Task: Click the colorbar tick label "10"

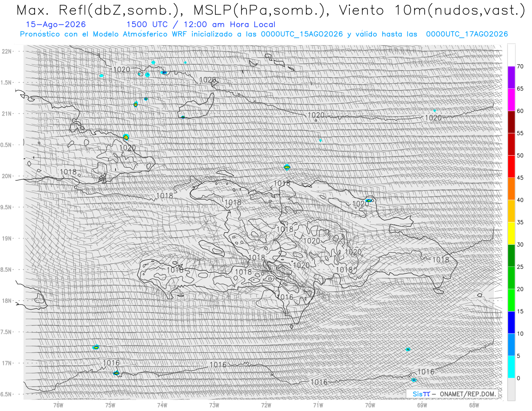Action: coord(520,334)
